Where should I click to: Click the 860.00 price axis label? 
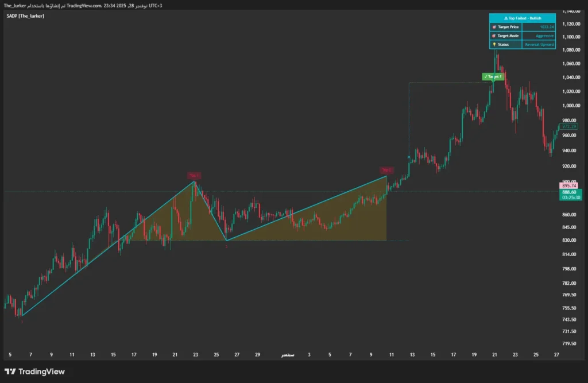point(569,215)
